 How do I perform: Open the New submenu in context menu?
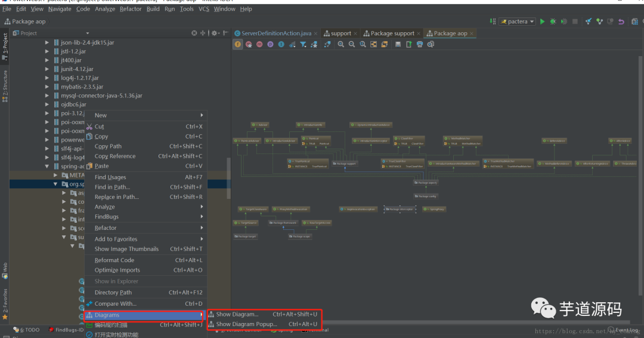145,115
